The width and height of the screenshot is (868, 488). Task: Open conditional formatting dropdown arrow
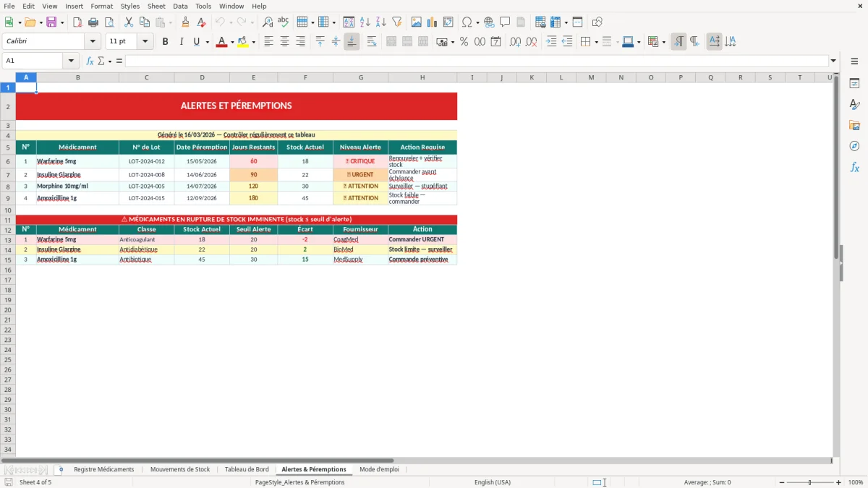[663, 42]
